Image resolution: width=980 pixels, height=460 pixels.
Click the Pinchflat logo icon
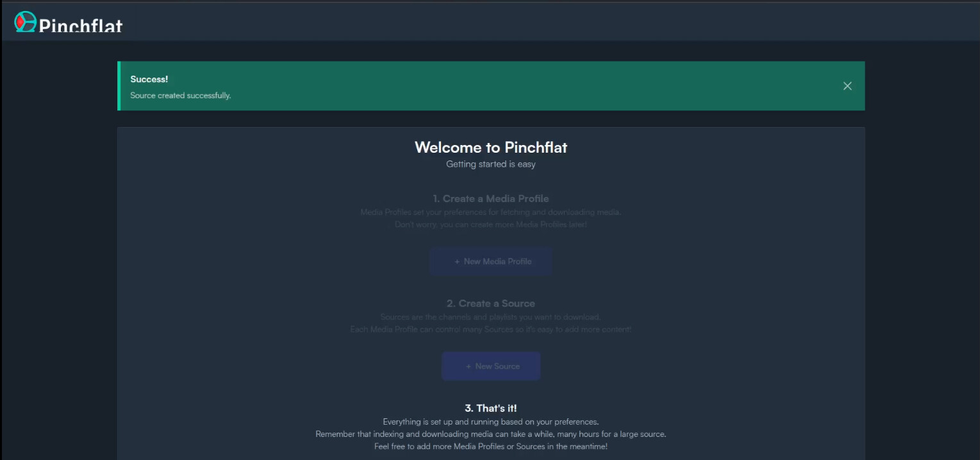24,21
